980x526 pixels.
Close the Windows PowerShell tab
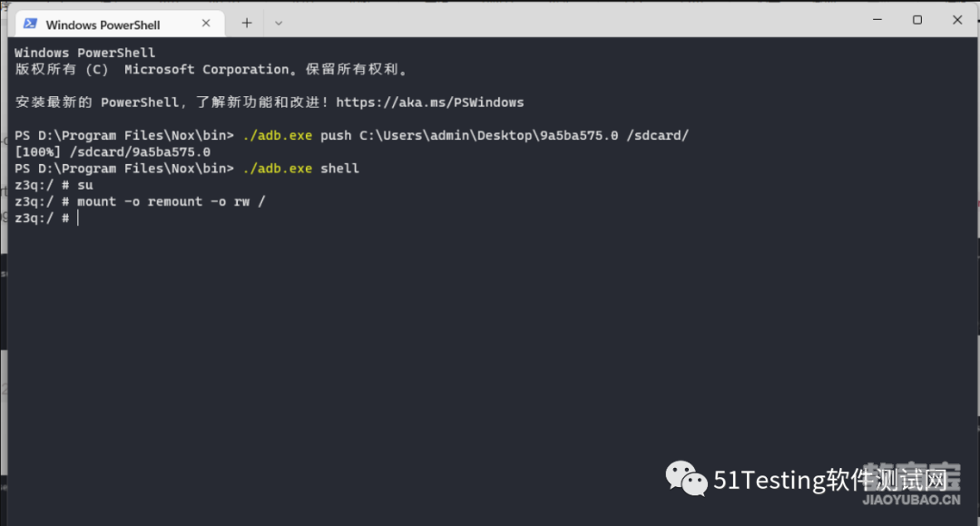206,23
